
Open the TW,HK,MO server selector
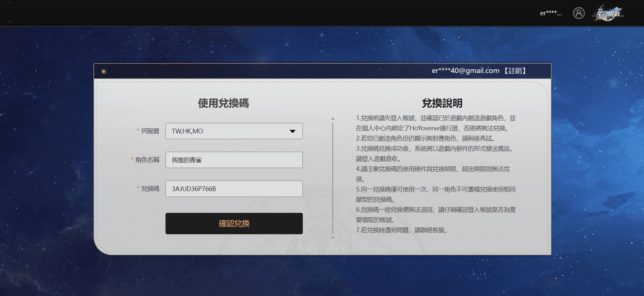[234, 131]
